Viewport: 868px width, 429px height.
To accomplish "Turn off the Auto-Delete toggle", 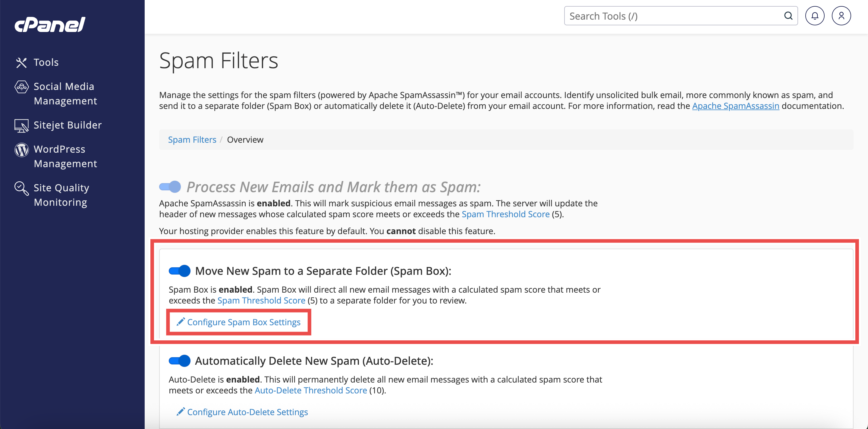I will pos(180,361).
